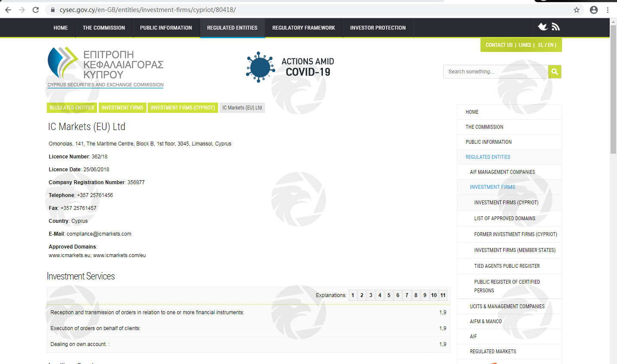Open explanation number 10
This screenshot has height=364, width=617.
(434, 295)
